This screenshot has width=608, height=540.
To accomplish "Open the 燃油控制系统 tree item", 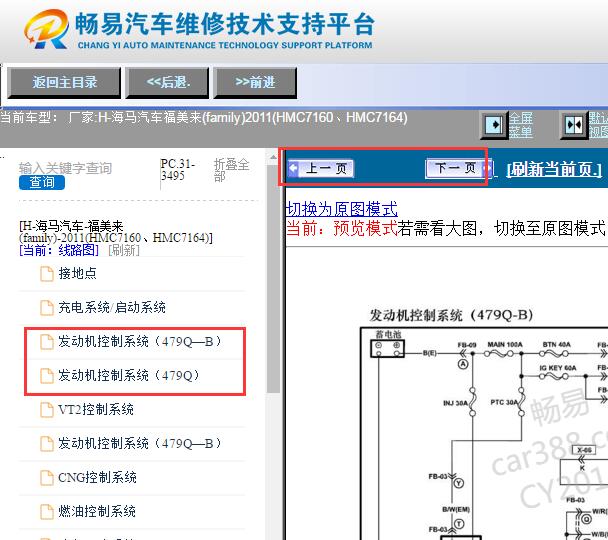I will pyautogui.click(x=97, y=511).
